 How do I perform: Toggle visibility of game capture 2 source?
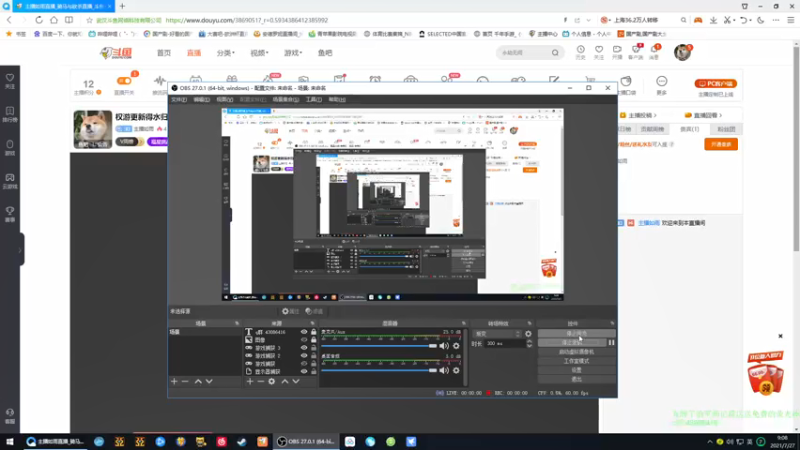[304, 356]
